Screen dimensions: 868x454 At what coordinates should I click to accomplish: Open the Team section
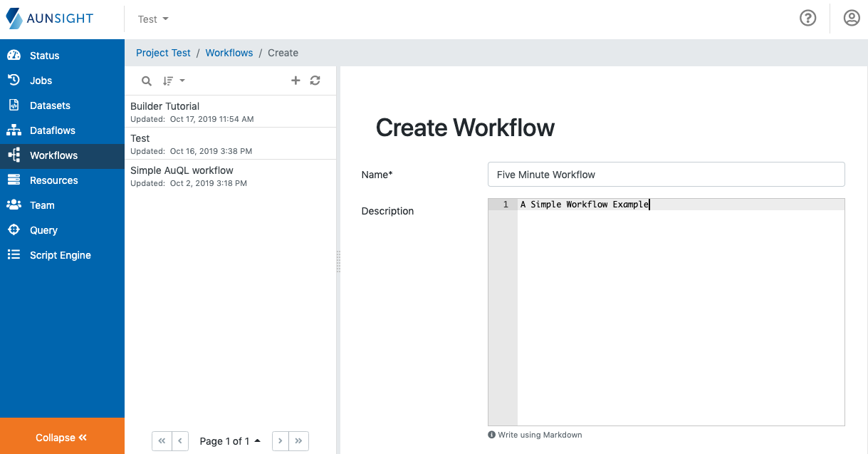tap(41, 205)
